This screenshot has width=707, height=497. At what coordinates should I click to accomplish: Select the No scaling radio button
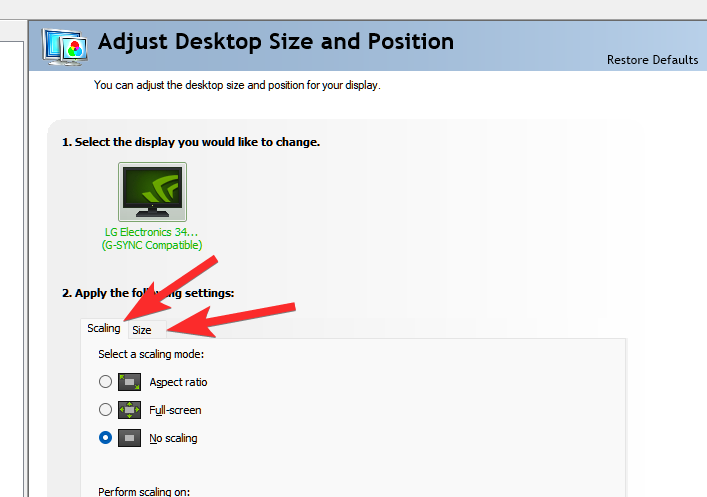point(105,437)
